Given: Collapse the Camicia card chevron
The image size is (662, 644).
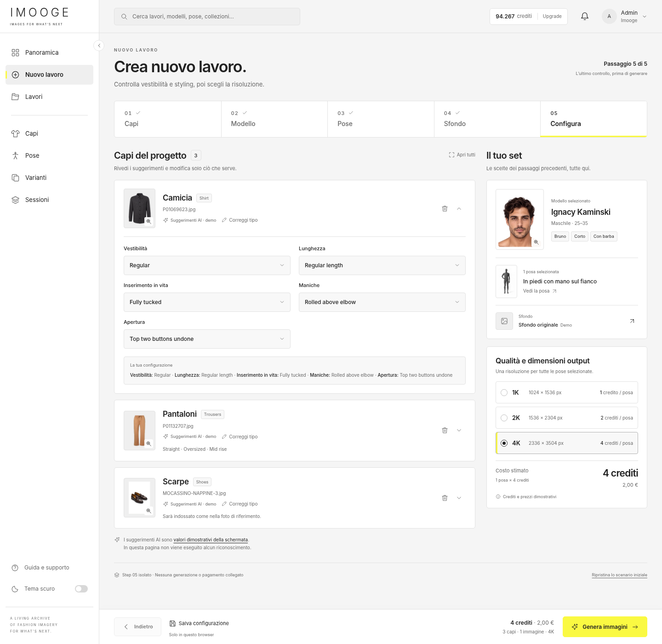Looking at the screenshot, I should 459,209.
